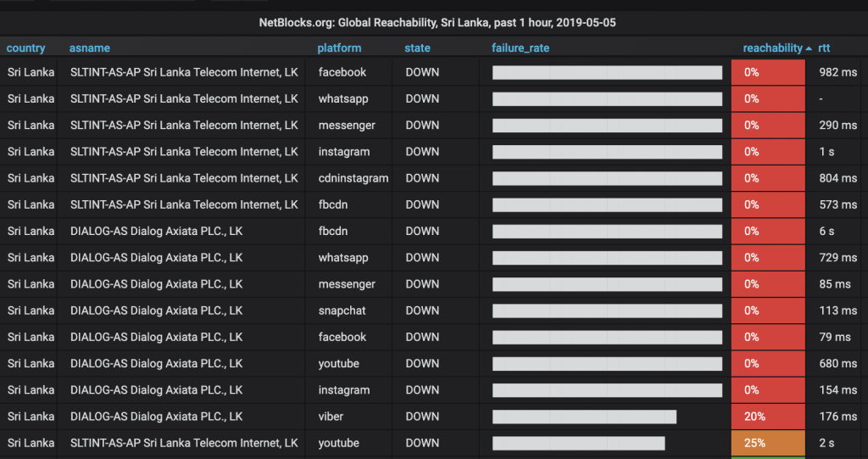This screenshot has height=459, width=868.
Task: Select 'whatsapp' in the Sri Lanka Telecom row
Action: click(x=343, y=98)
